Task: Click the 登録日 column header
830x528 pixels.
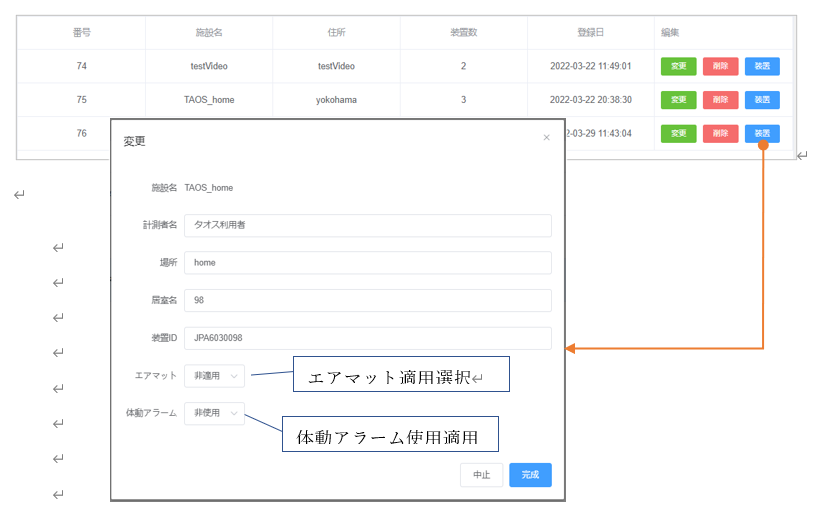Action: pos(590,33)
